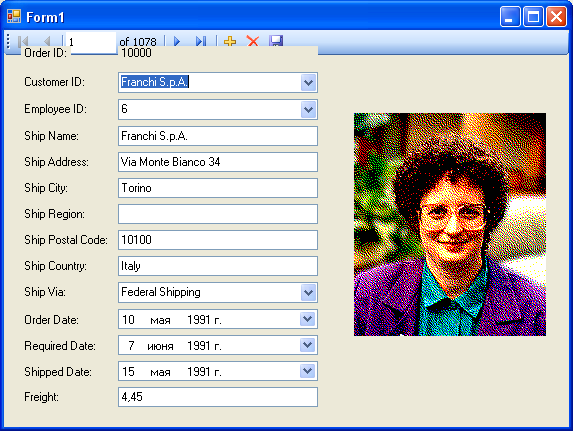Open the Required Date calendar dropdown
Screen dimensions: 573x431
click(308, 345)
